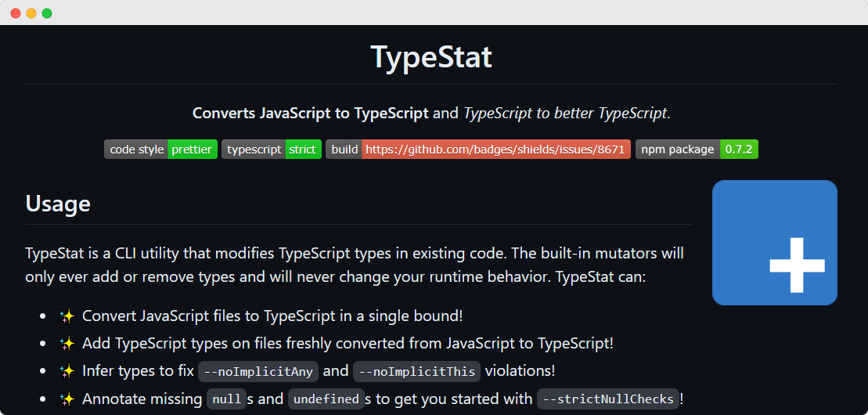Minimize the window with the yellow button

coord(31,13)
